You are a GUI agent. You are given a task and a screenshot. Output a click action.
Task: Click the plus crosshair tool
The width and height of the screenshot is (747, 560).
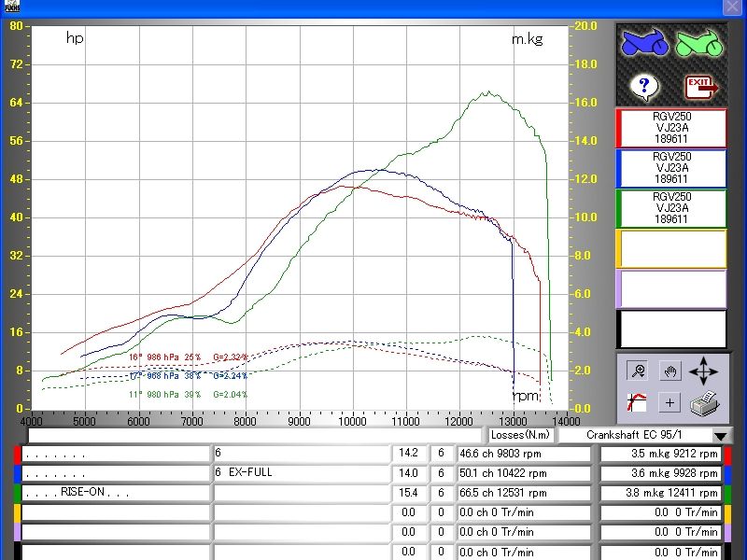[x=669, y=402]
